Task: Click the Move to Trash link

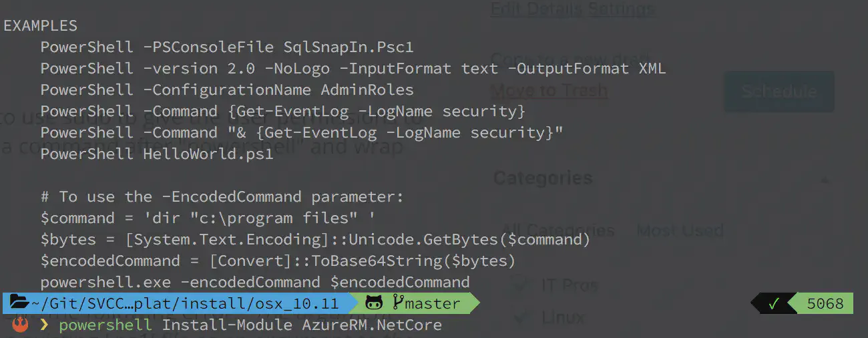Action: [549, 90]
